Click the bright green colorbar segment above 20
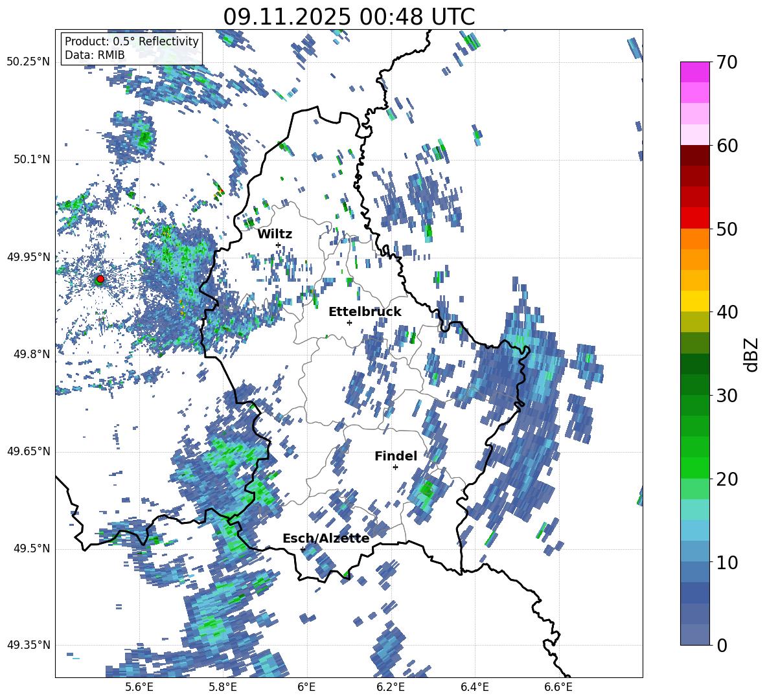The image size is (767, 700). coord(694,468)
